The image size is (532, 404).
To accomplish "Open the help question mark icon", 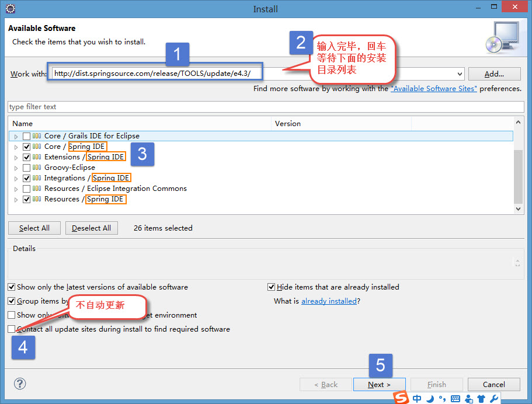I will 20,384.
